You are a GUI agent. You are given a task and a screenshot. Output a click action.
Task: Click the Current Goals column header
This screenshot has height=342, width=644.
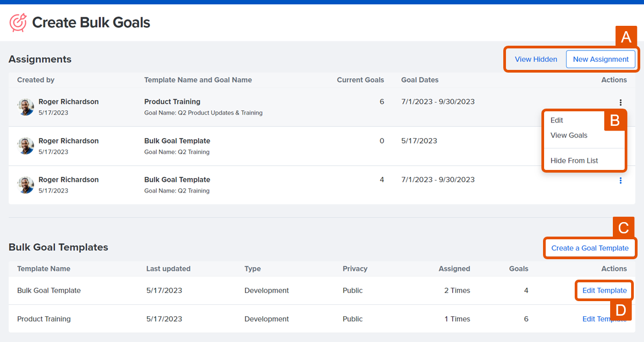(360, 80)
